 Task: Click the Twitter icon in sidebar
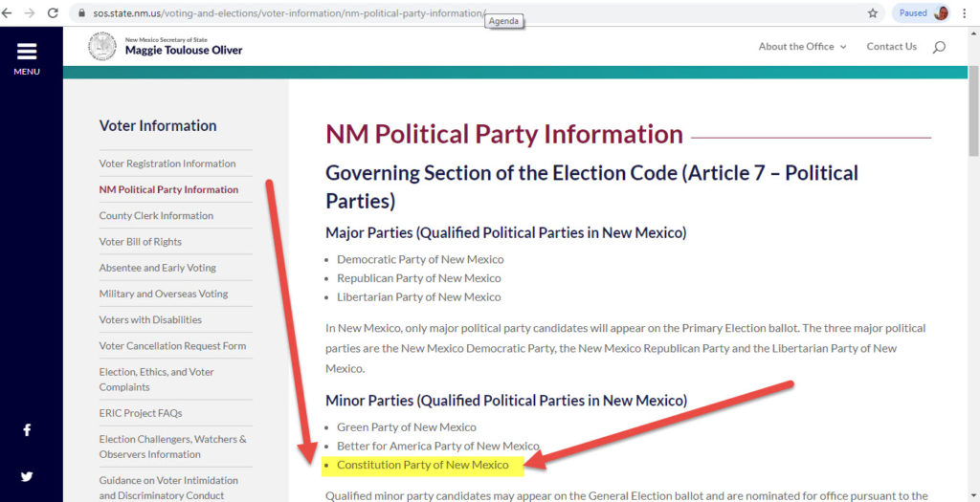click(x=27, y=476)
